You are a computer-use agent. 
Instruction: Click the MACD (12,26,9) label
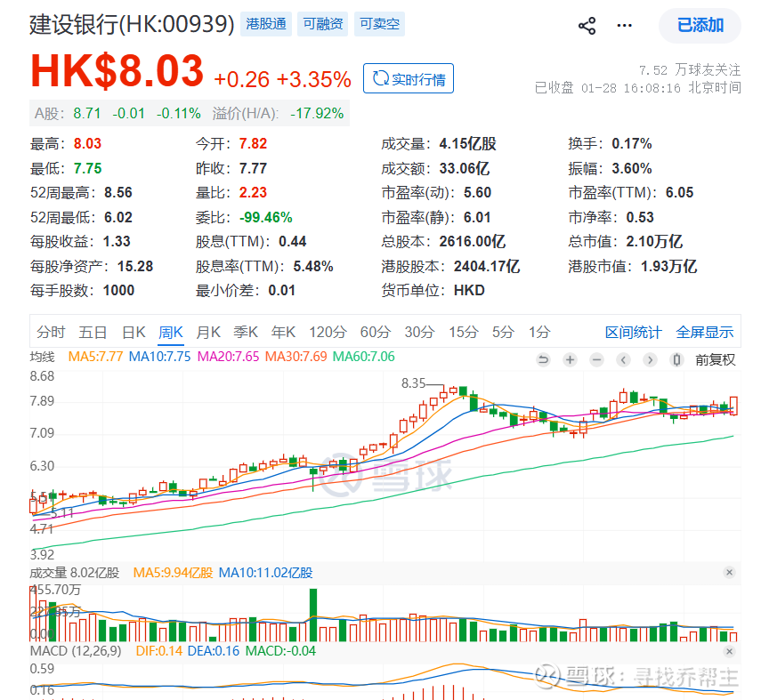tap(76, 651)
